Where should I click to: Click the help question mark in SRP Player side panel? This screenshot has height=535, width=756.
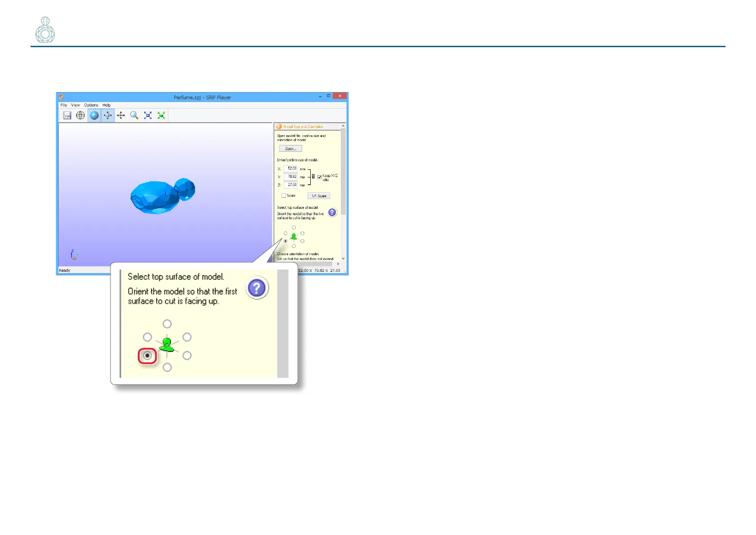pyautogui.click(x=332, y=212)
